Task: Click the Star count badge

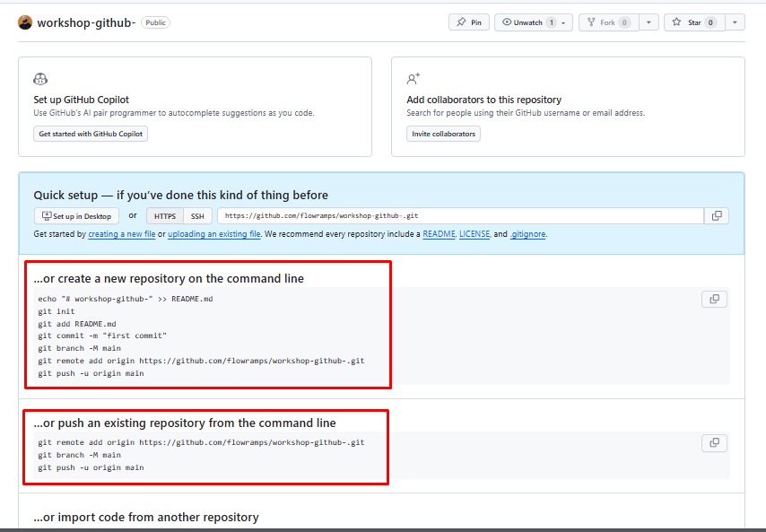Action: click(710, 22)
